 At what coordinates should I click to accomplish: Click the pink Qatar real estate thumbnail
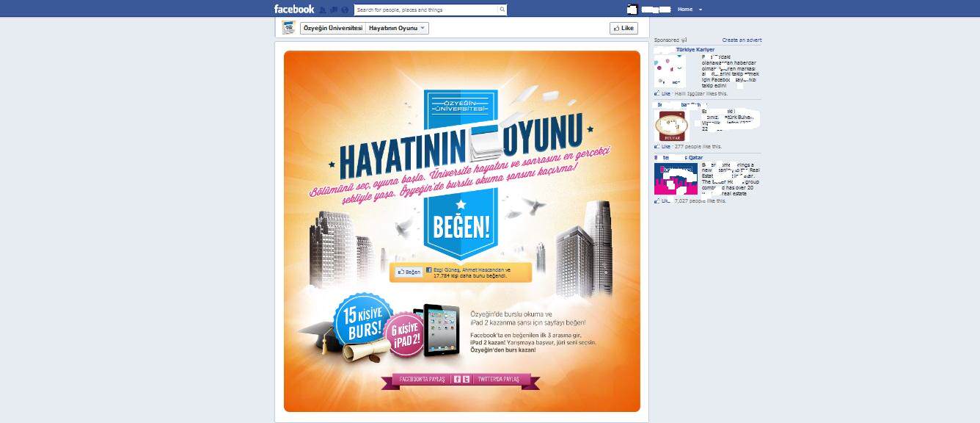pos(676,178)
